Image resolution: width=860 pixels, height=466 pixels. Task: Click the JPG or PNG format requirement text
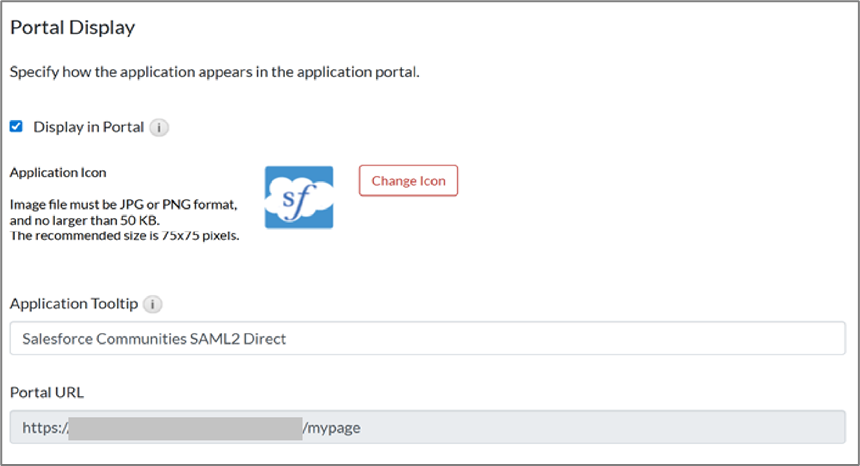click(123, 205)
